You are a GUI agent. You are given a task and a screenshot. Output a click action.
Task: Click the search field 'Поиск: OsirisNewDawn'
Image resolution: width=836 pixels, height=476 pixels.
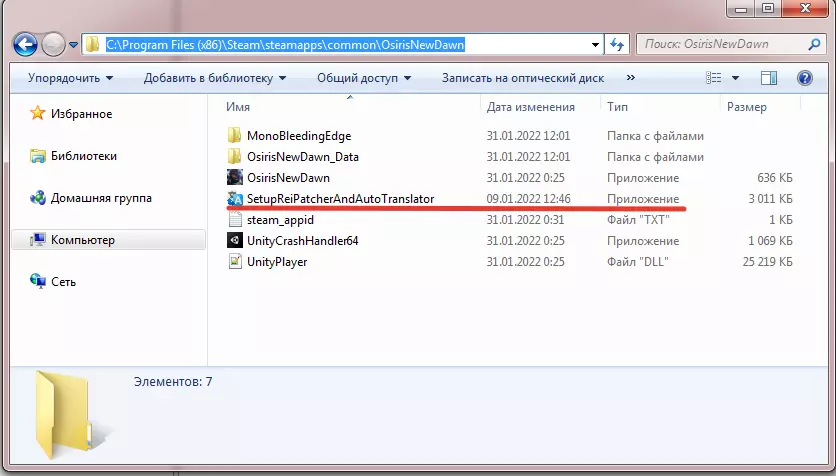coord(729,44)
